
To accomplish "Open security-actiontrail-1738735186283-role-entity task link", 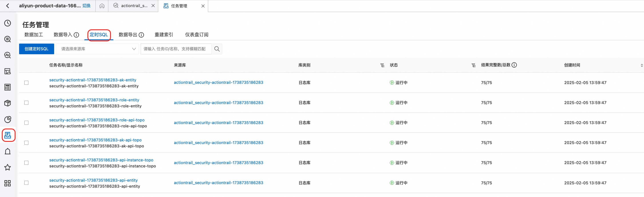I will pyautogui.click(x=94, y=100).
